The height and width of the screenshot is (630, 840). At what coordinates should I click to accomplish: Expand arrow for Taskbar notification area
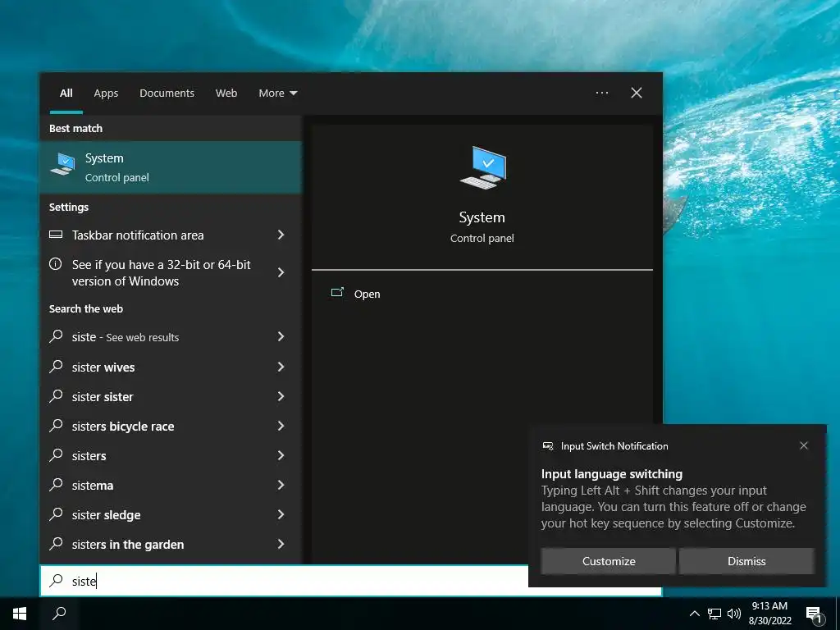(x=281, y=235)
